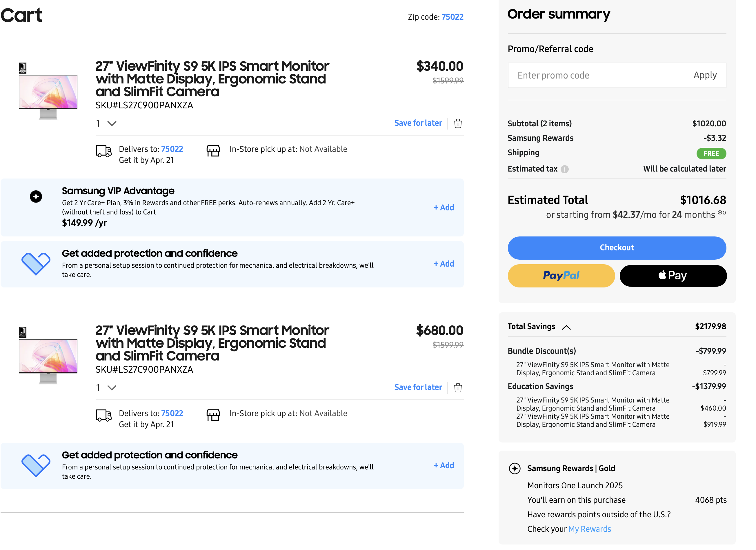Add Samsung VIP Advantage to cart
The image size is (756, 550).
pyautogui.click(x=444, y=208)
